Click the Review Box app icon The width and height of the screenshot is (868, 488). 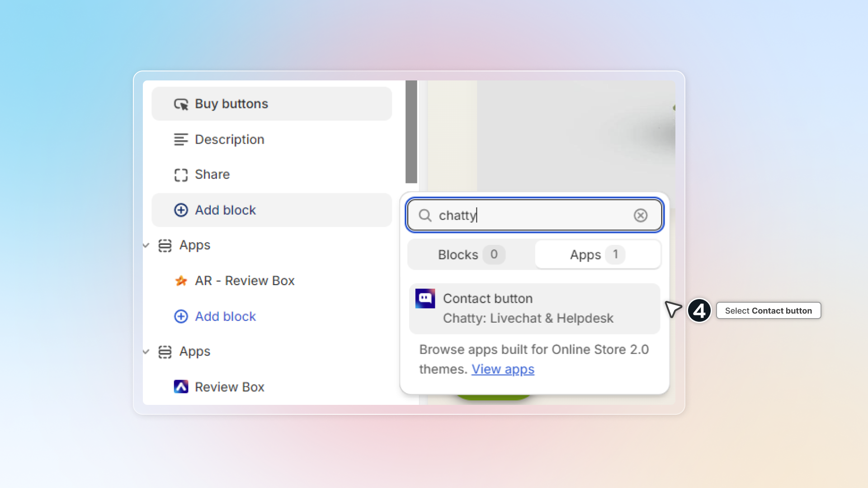181,387
